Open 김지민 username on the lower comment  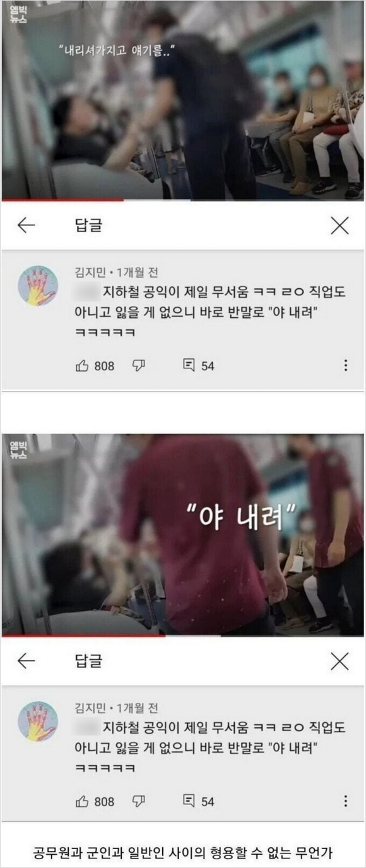point(89,708)
